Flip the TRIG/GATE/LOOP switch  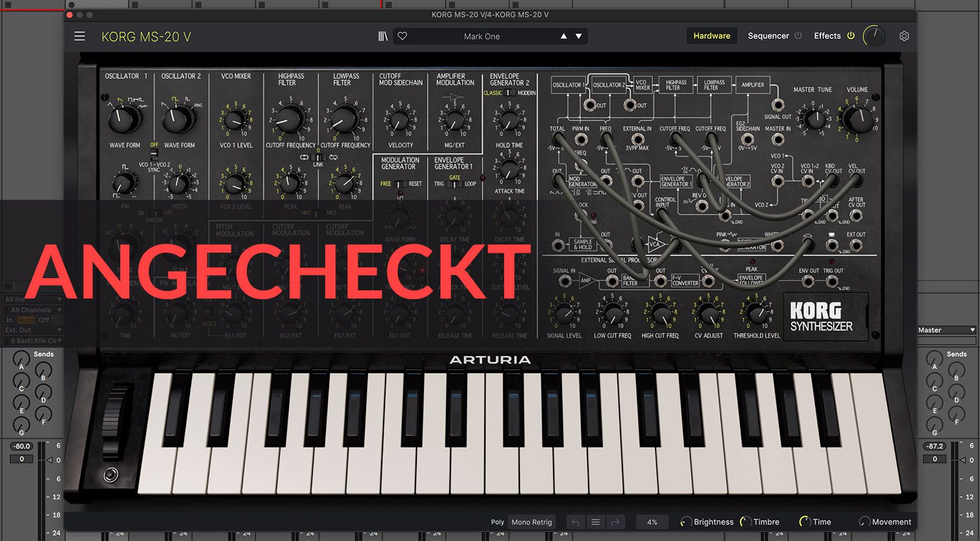click(x=454, y=185)
